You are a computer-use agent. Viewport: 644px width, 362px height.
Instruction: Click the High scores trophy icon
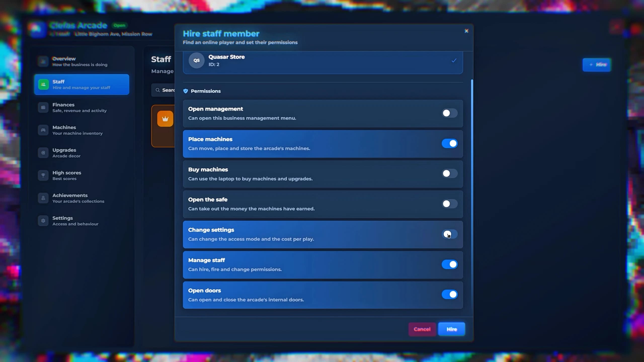click(x=43, y=175)
